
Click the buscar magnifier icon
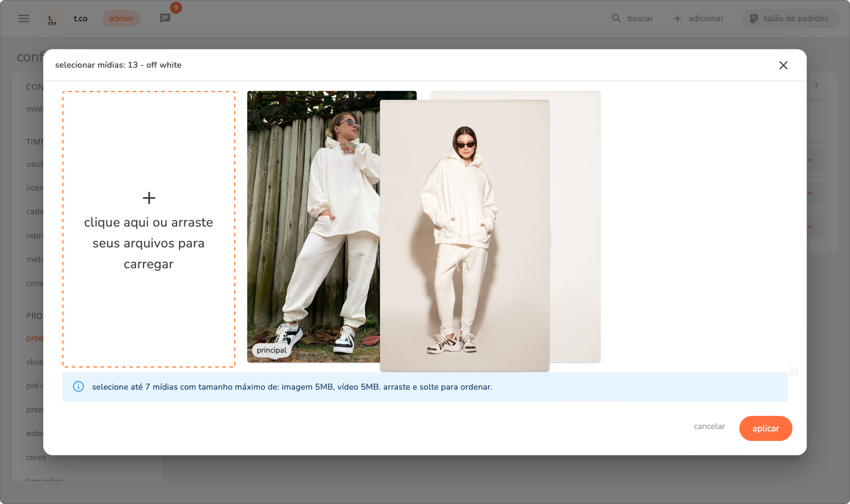pyautogui.click(x=616, y=19)
